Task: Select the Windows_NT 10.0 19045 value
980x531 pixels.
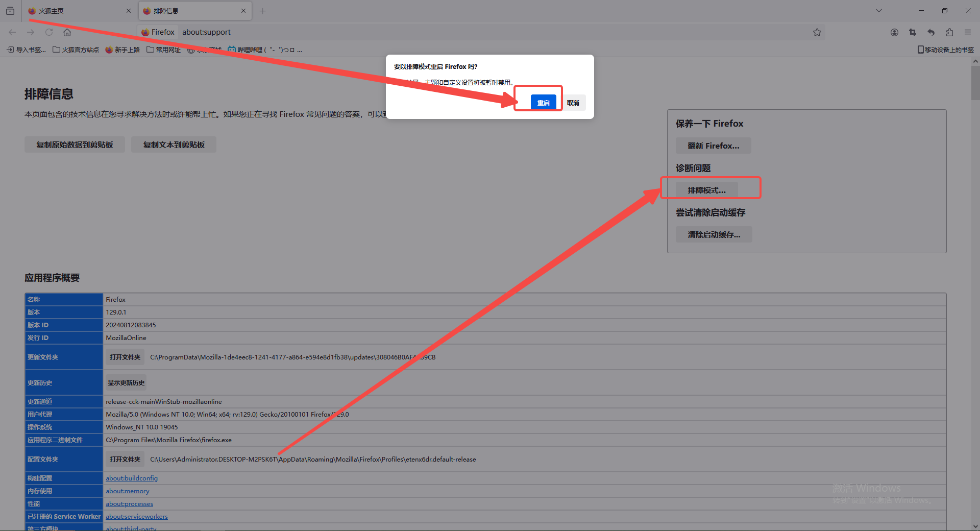Action: pyautogui.click(x=142, y=427)
